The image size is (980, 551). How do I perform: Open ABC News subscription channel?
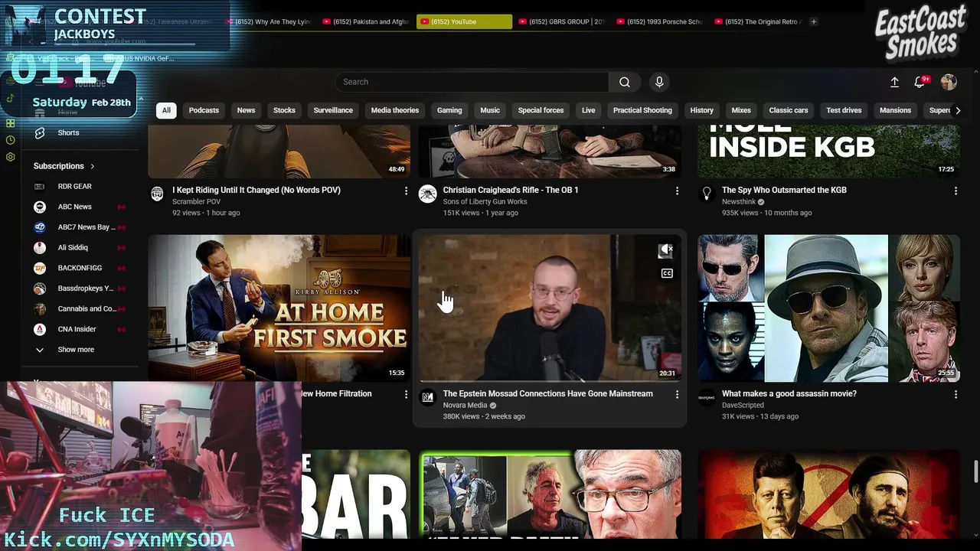[74, 207]
